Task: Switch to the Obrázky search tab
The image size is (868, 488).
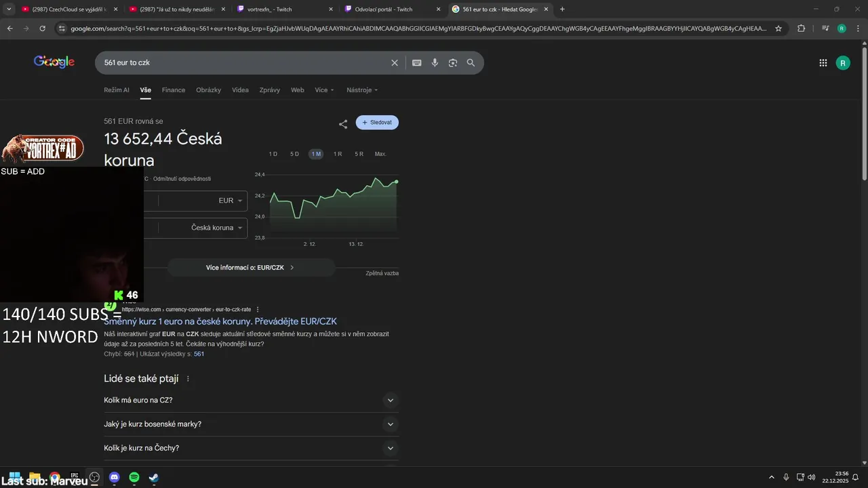Action: pyautogui.click(x=208, y=90)
